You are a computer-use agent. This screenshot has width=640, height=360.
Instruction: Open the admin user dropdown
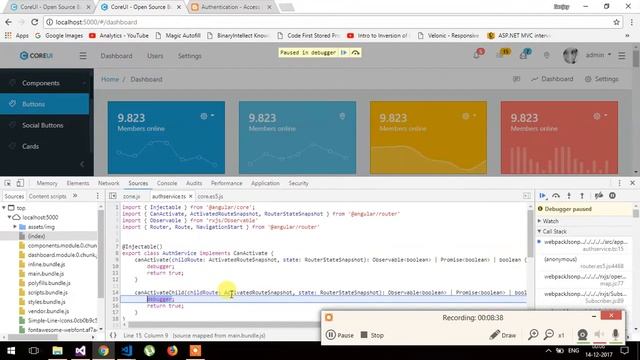598,55
